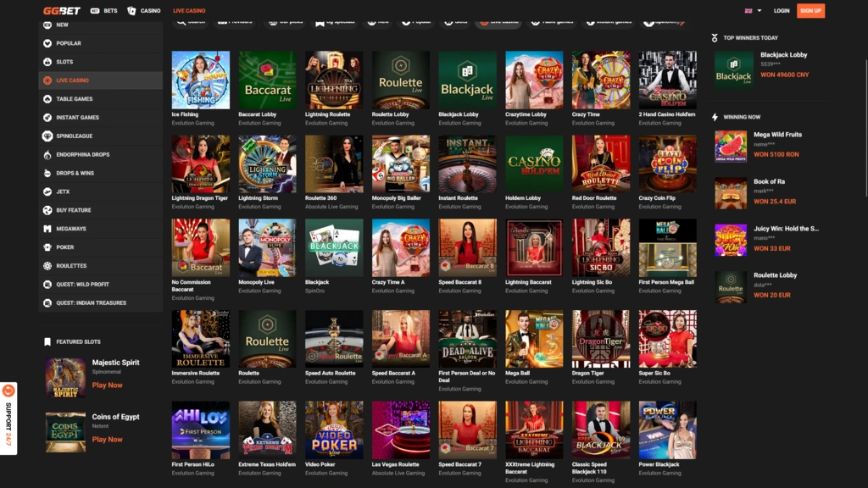The height and width of the screenshot is (488, 868).
Task: Open the Video Poker thumbnail
Action: [334, 430]
